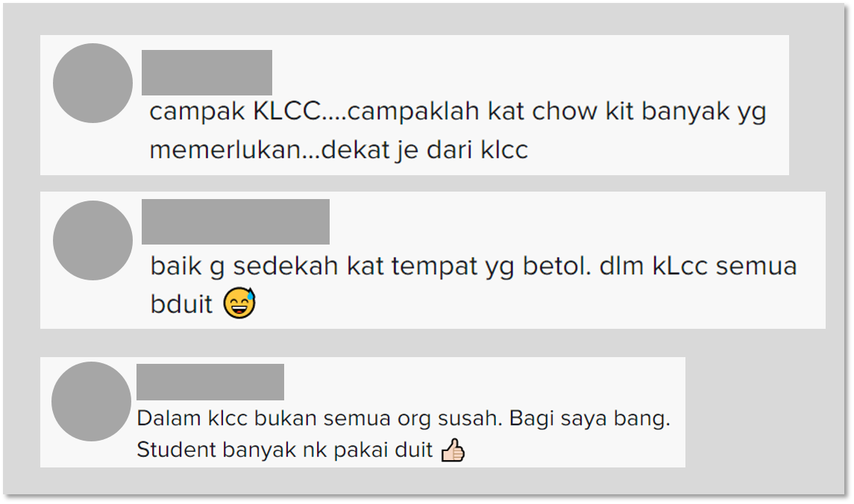
Task: Click the text 'memerlukan...dekat je dari klcc'
Action: pos(339,150)
